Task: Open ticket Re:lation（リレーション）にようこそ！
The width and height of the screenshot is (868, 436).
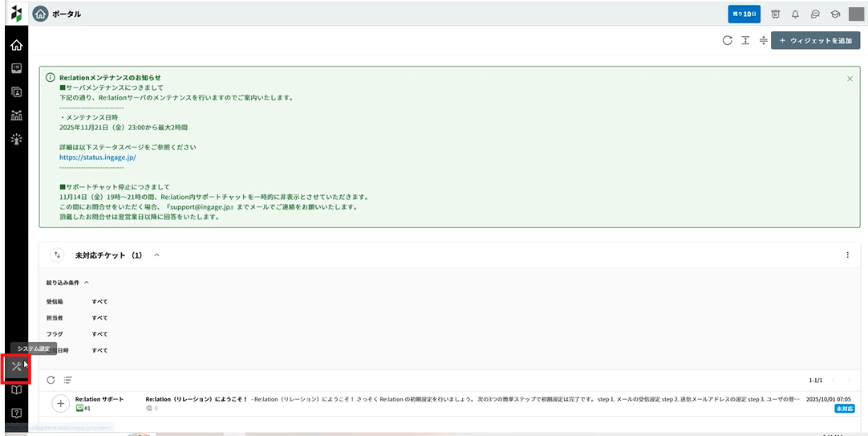Action: pyautogui.click(x=197, y=399)
